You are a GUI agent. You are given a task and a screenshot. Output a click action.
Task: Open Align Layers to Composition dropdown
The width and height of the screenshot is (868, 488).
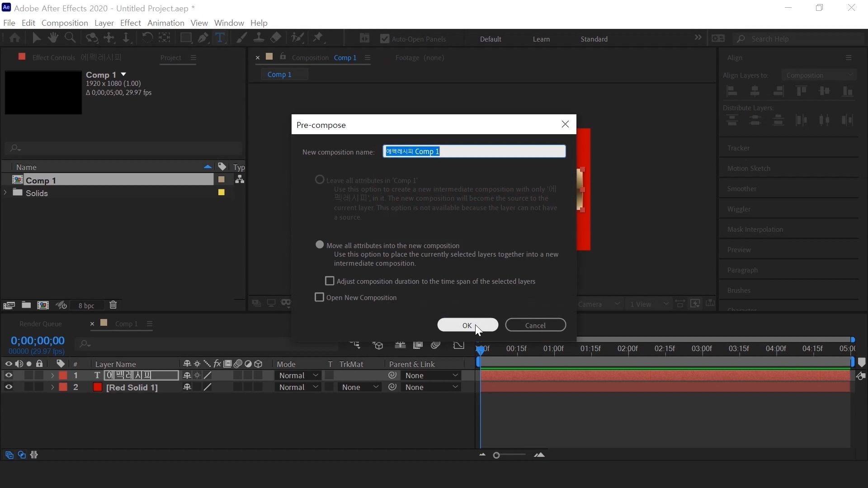[x=820, y=75]
